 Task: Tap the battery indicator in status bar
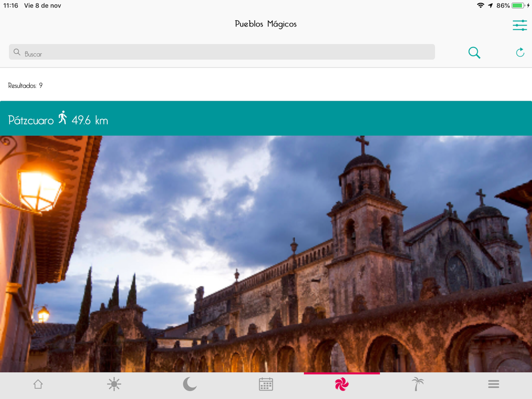click(518, 5)
